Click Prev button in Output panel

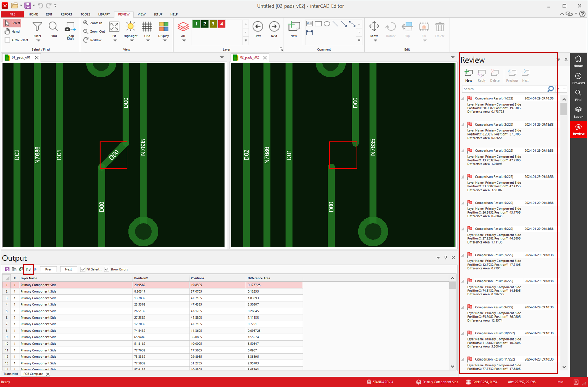click(x=48, y=269)
